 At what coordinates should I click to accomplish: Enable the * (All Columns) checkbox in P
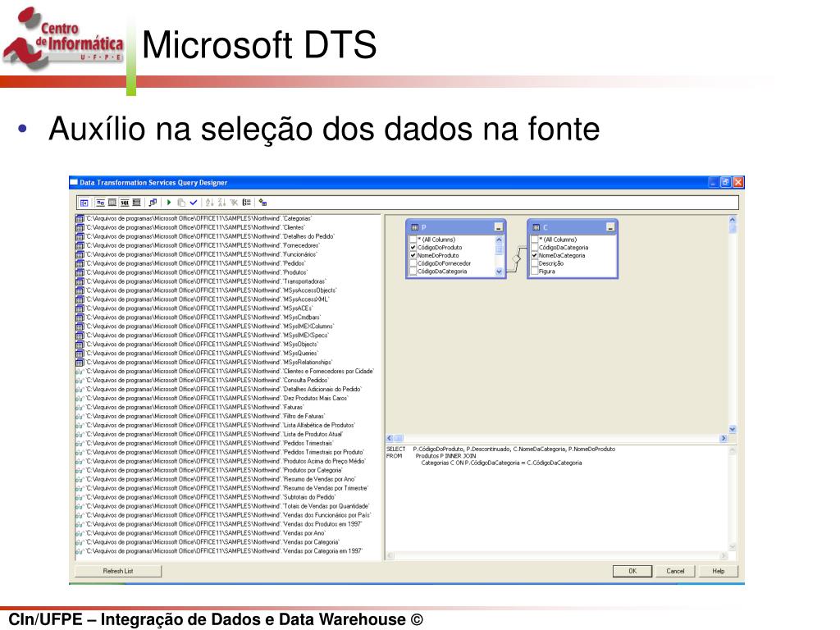[413, 239]
